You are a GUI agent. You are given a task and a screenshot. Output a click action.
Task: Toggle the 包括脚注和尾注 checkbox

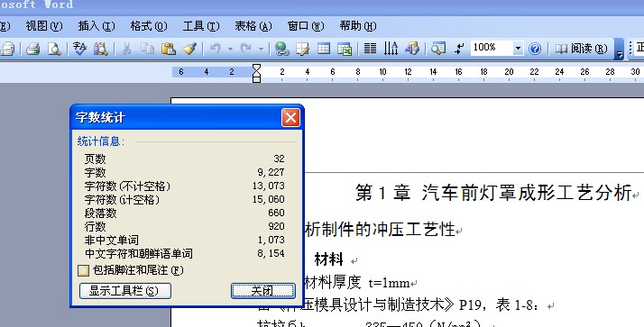point(83,270)
